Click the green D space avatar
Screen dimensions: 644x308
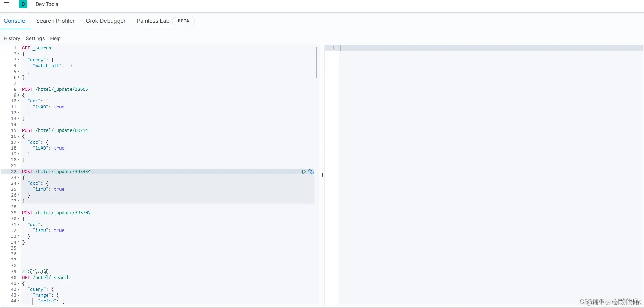[x=23, y=4]
